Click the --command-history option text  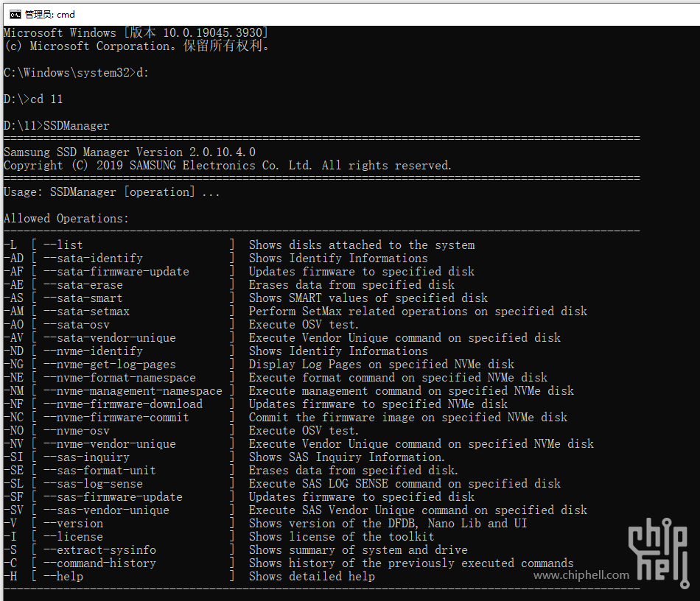99,563
